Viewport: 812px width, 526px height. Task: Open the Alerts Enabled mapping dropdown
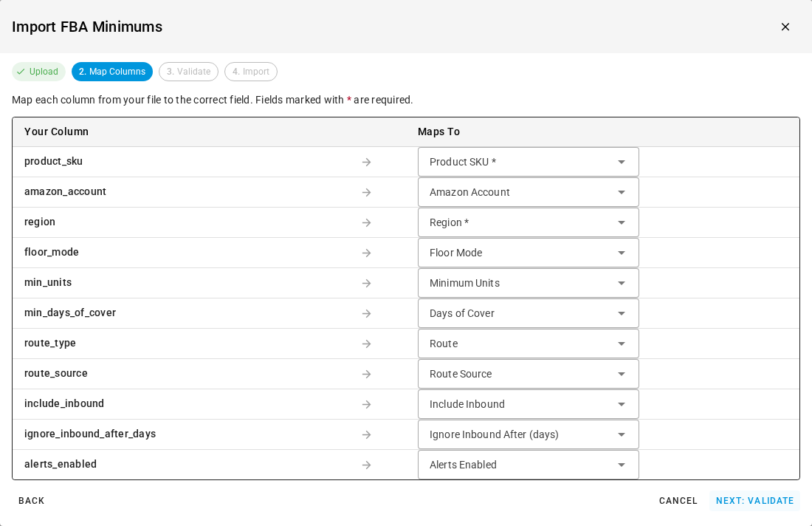tap(529, 465)
